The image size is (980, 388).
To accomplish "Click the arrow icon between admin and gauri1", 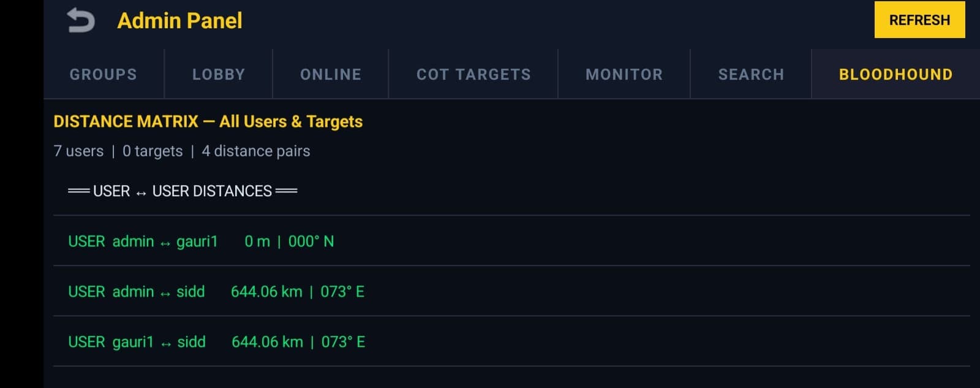I will pyautogui.click(x=165, y=243).
